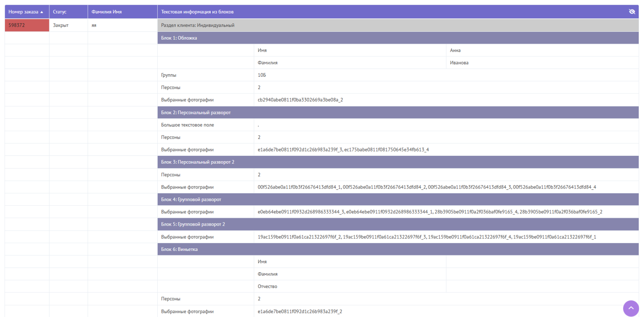Click the purple scroll-to-top arrow button
The width and height of the screenshot is (644, 317).
click(631, 308)
